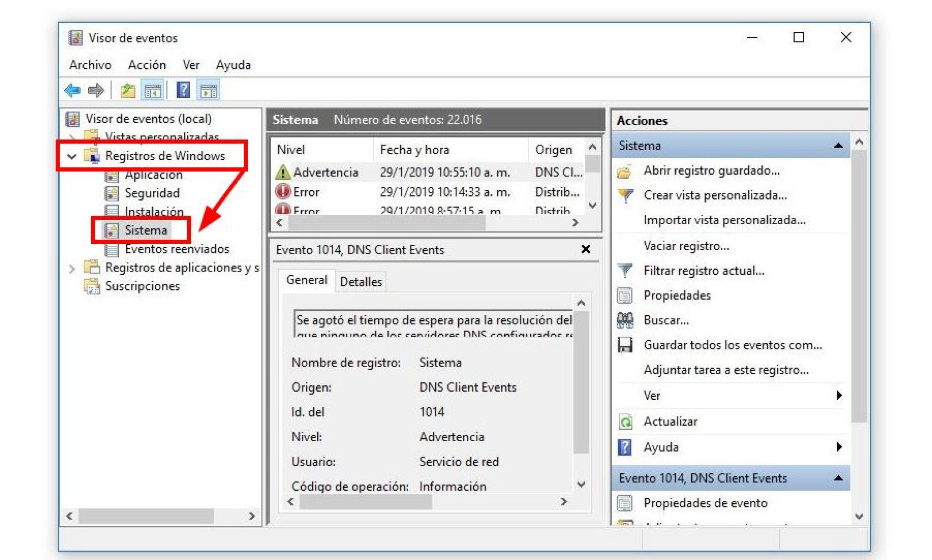Open "Ayuda" with the question mark icon

(x=627, y=447)
